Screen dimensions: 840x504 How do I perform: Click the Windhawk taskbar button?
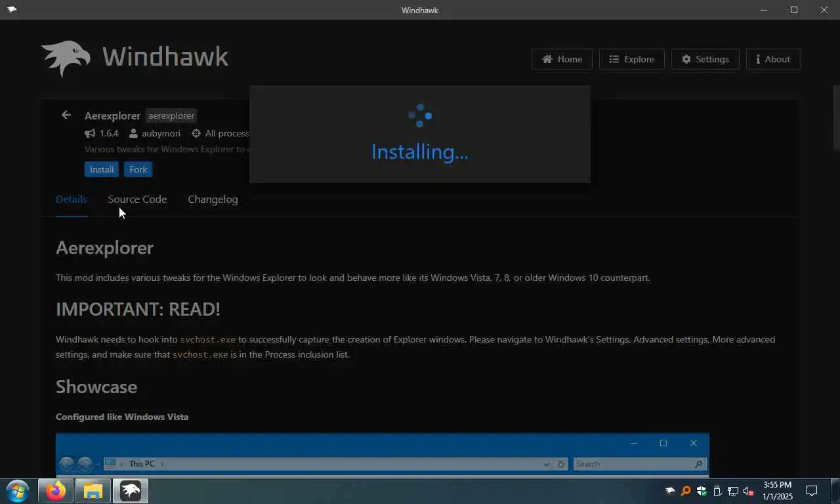[x=131, y=491]
